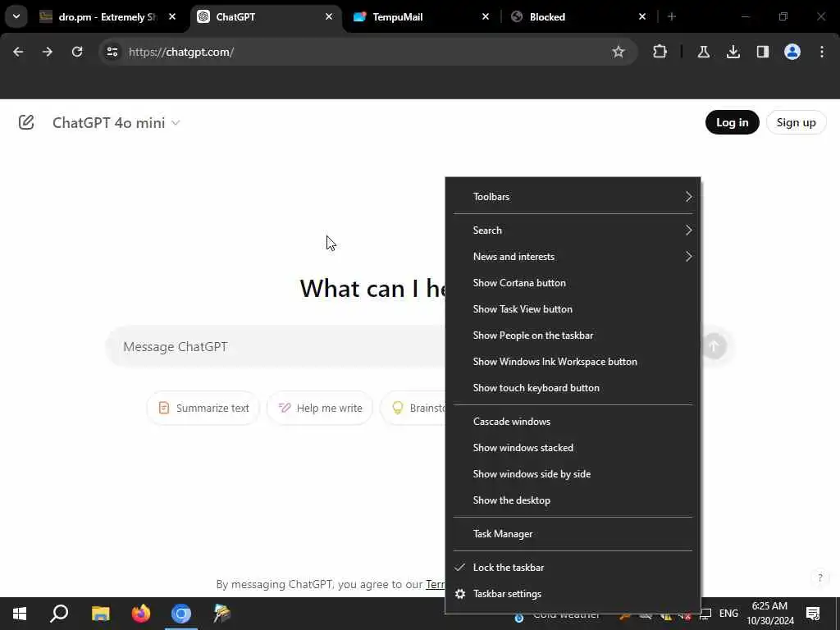Open the taskbar clock showing 6:25 AM

769,614
